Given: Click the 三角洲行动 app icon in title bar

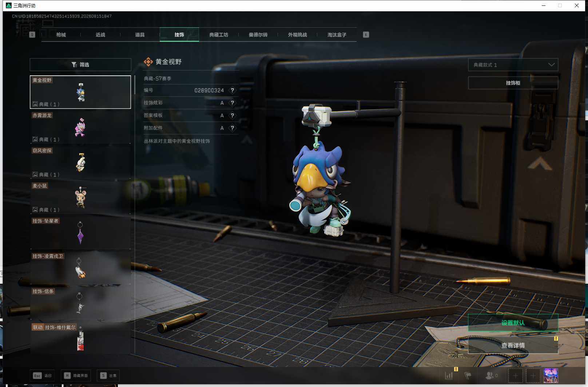Looking at the screenshot, I should tap(9, 5).
